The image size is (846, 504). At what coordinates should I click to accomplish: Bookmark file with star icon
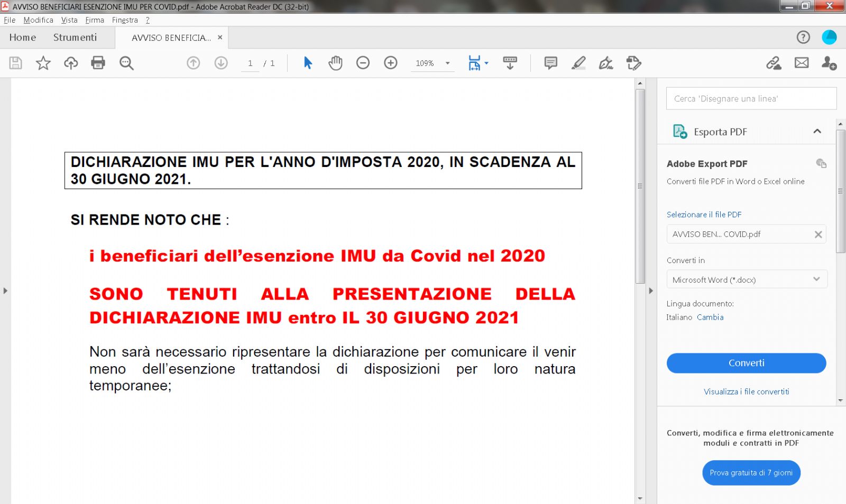(x=43, y=63)
